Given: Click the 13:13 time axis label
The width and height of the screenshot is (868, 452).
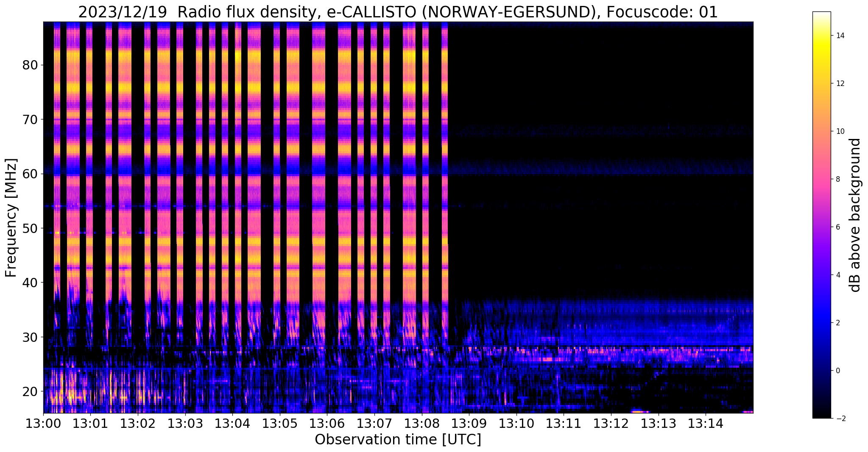Looking at the screenshot, I should (658, 424).
